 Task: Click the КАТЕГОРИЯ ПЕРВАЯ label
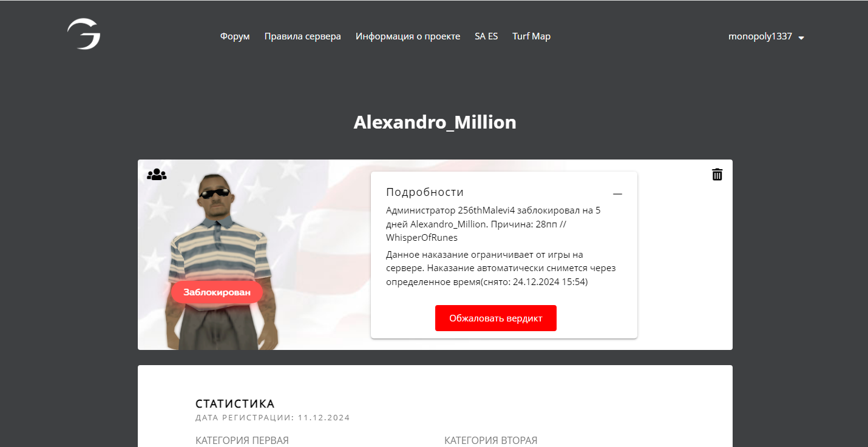[242, 440]
